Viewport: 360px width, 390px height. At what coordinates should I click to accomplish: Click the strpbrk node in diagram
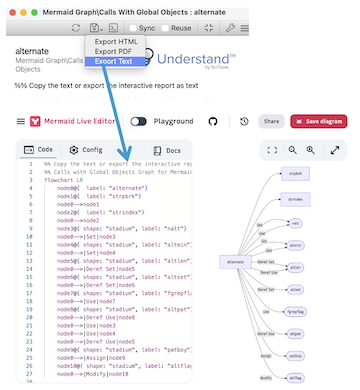point(295,174)
